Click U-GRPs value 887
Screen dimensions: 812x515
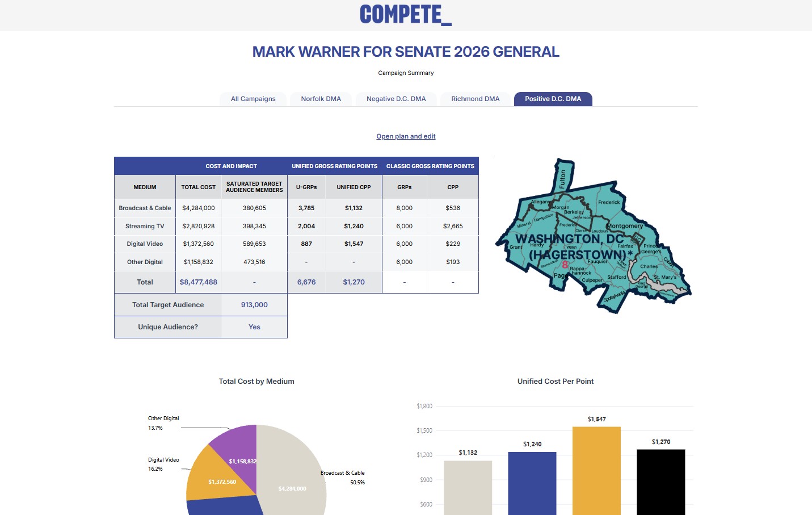306,244
